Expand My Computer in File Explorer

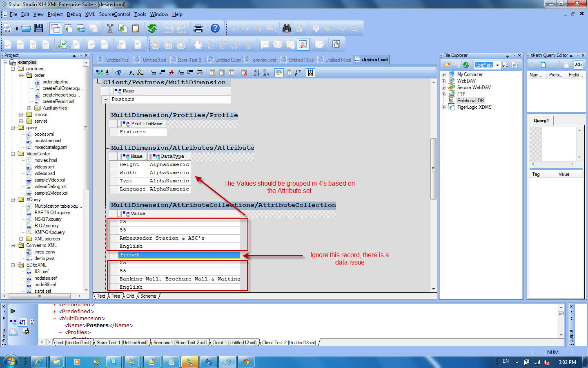444,75
